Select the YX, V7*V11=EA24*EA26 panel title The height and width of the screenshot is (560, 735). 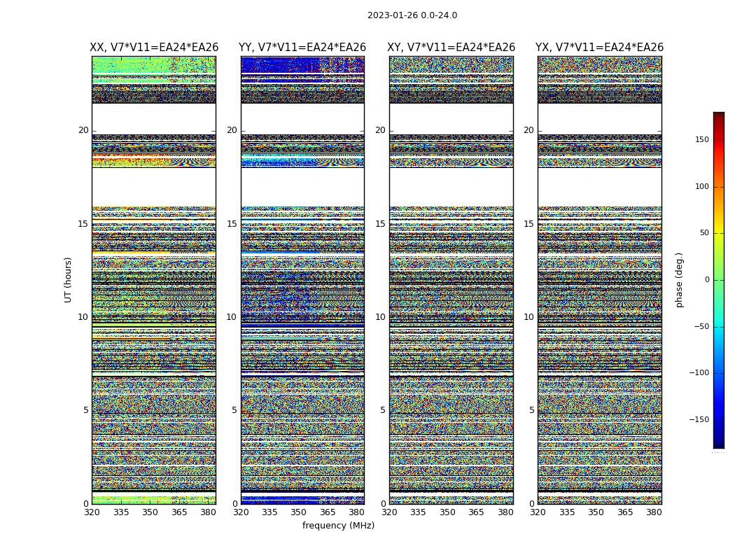599,48
